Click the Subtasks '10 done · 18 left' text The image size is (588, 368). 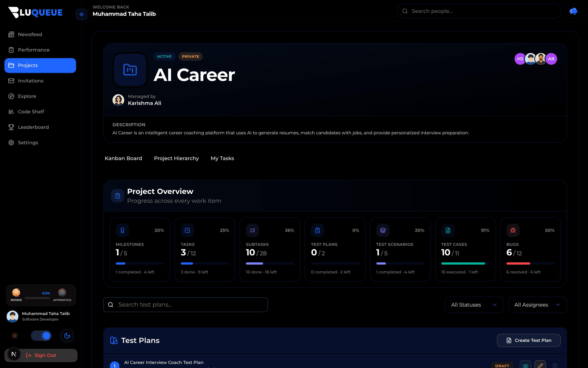click(261, 272)
